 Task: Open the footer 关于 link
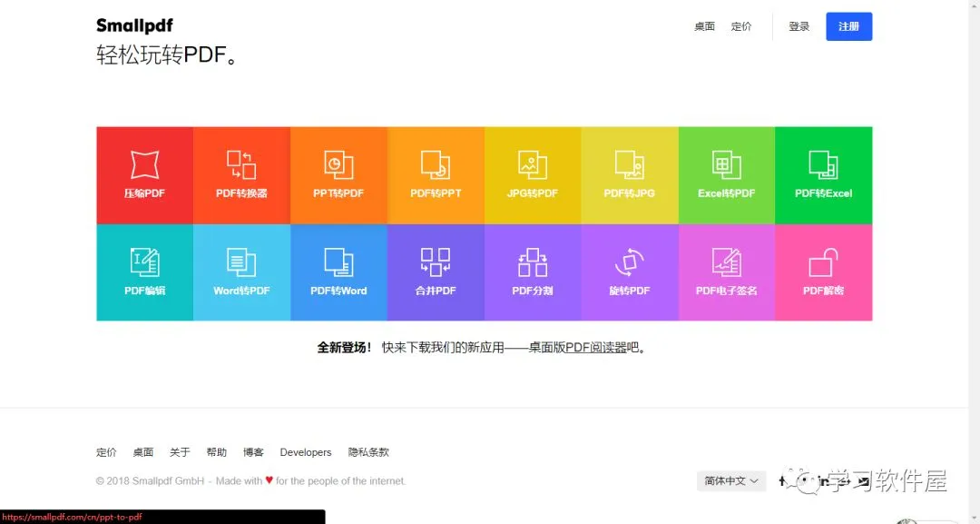click(180, 452)
